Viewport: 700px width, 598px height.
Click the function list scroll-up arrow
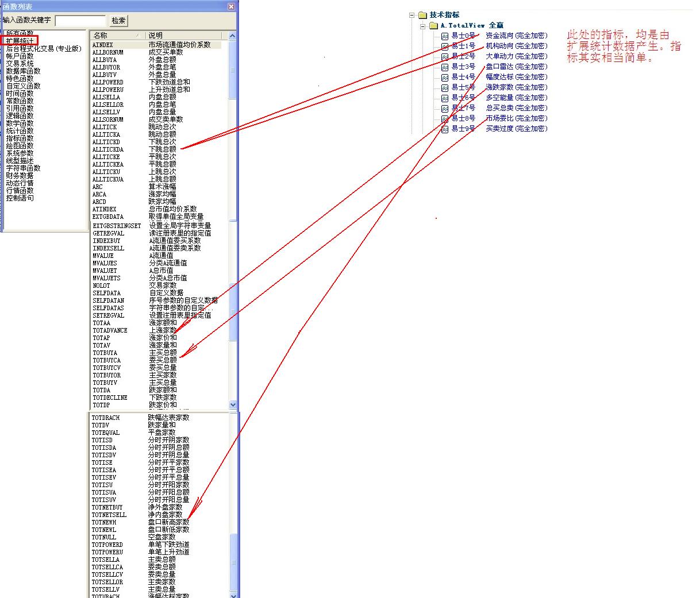click(233, 36)
